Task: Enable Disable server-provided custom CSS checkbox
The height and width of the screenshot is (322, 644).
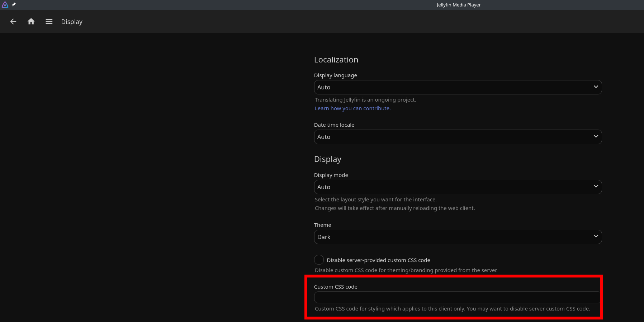Action: coord(319,260)
